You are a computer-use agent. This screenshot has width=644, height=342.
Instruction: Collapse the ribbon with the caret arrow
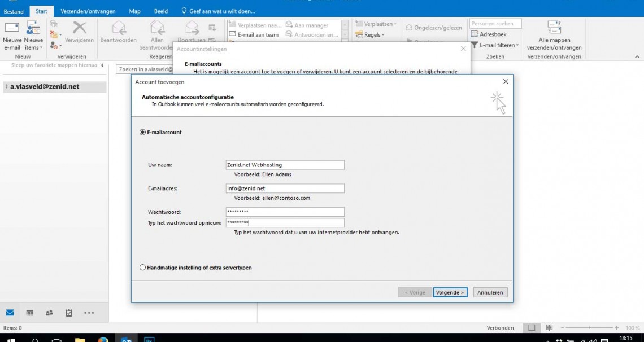point(637,56)
